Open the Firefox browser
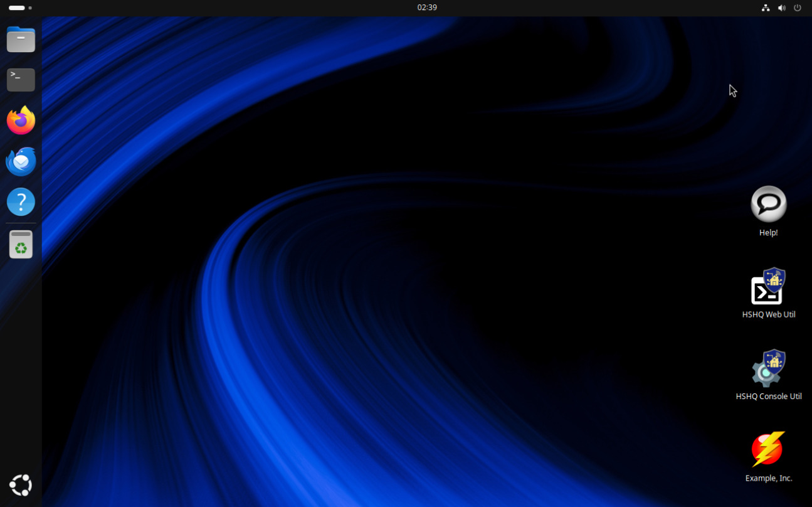This screenshot has width=812, height=507. pos(21,120)
